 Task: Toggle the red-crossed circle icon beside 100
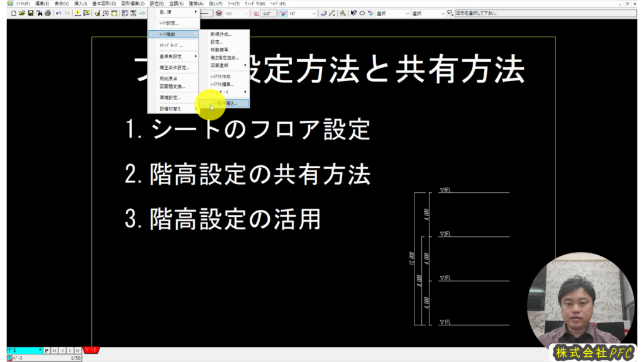(x=218, y=13)
